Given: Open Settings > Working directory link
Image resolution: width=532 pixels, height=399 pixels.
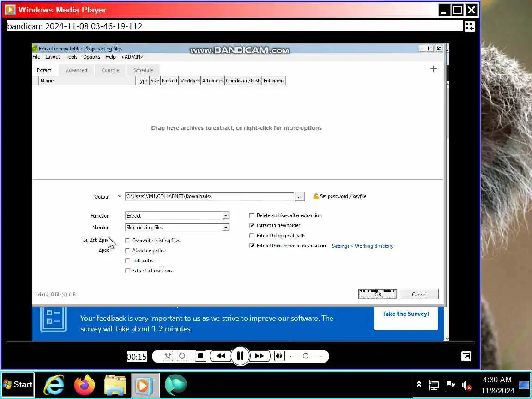Looking at the screenshot, I should tap(363, 246).
